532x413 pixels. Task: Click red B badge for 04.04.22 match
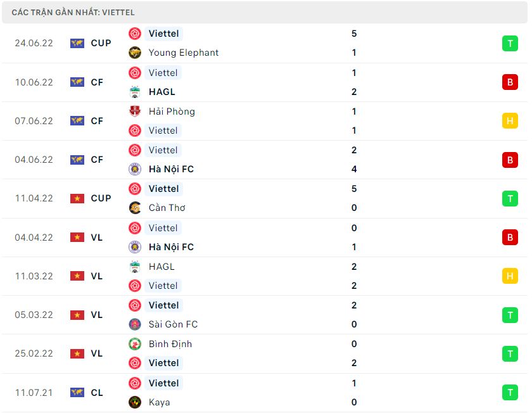point(510,238)
